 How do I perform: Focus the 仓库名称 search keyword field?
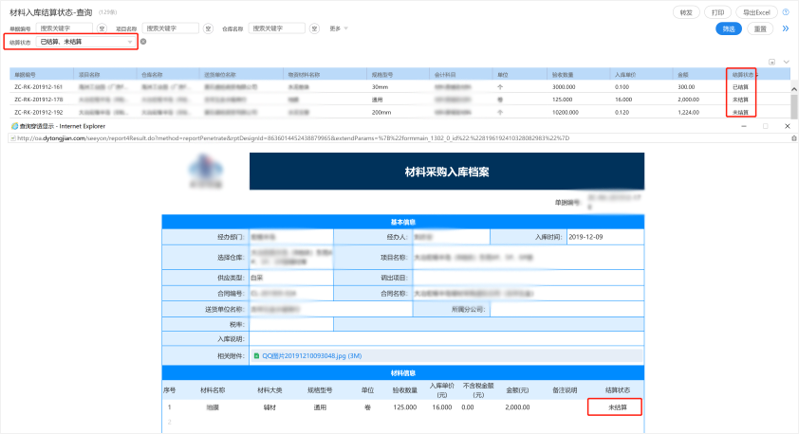(x=277, y=29)
